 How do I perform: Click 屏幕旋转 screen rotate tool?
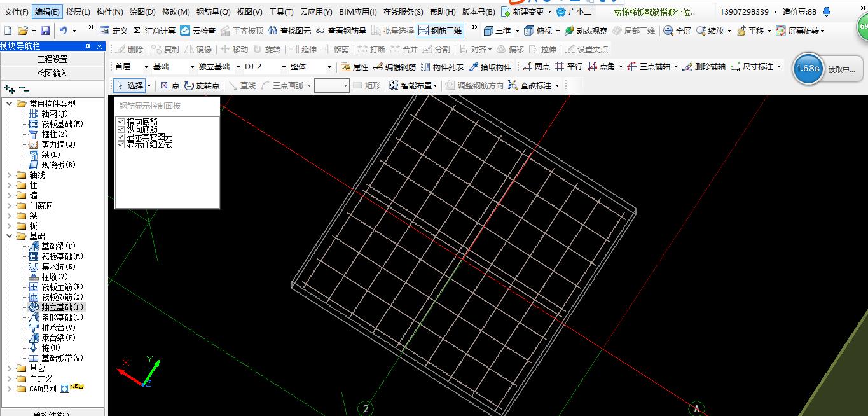pyautogui.click(x=797, y=31)
